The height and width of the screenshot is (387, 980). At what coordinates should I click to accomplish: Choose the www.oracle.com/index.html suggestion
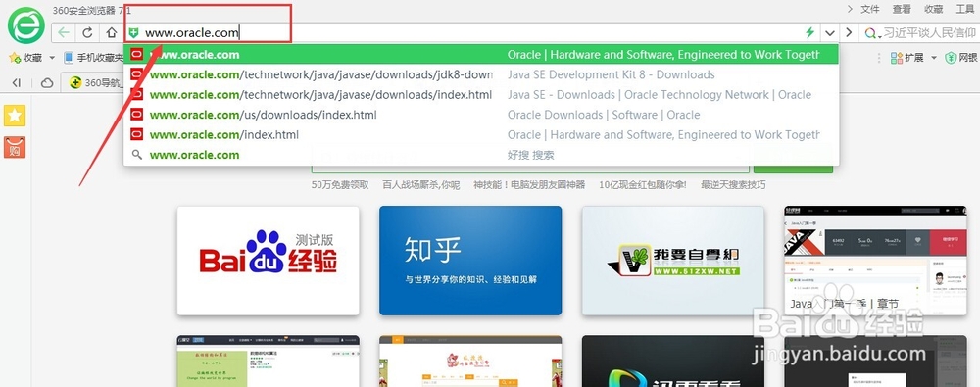click(x=481, y=135)
